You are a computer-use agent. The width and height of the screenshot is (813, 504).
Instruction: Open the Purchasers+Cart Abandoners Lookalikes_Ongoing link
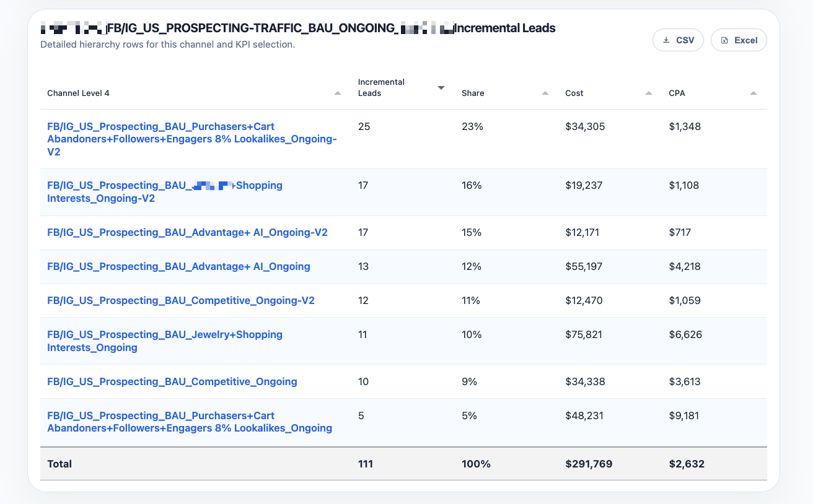click(190, 422)
